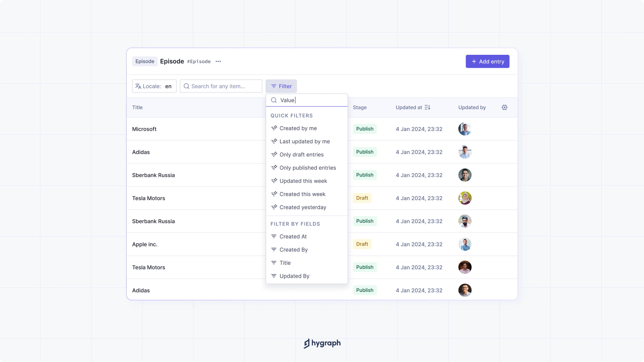Image resolution: width=644 pixels, height=362 pixels.
Task: Click the Episode tag chip
Action: pyautogui.click(x=145, y=61)
